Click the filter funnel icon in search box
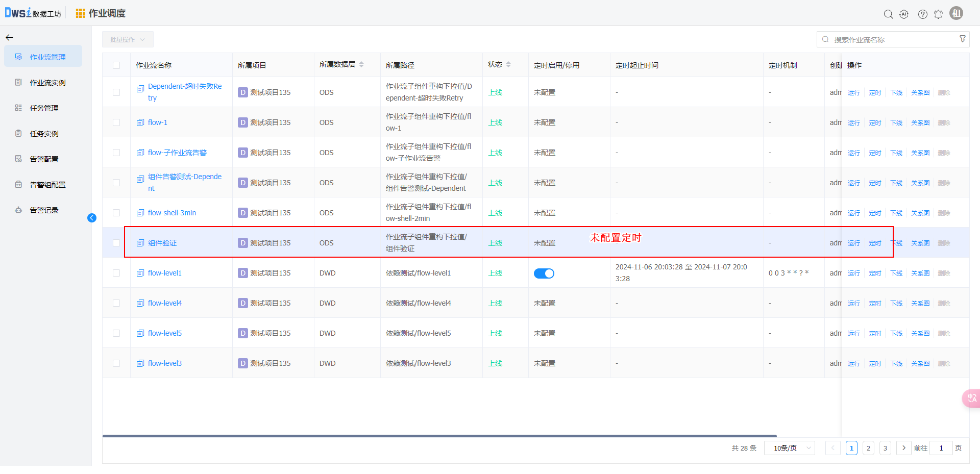Viewport: 980px width, 474px height. tap(963, 39)
